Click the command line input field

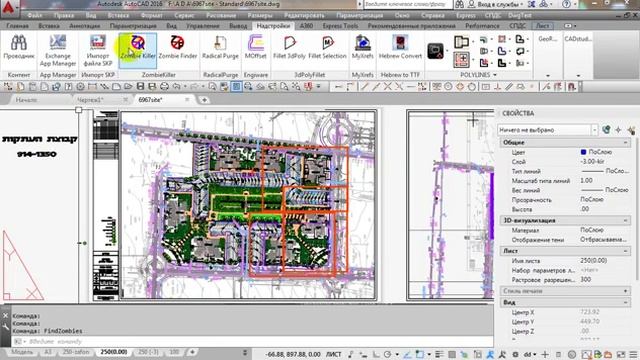[253, 342]
